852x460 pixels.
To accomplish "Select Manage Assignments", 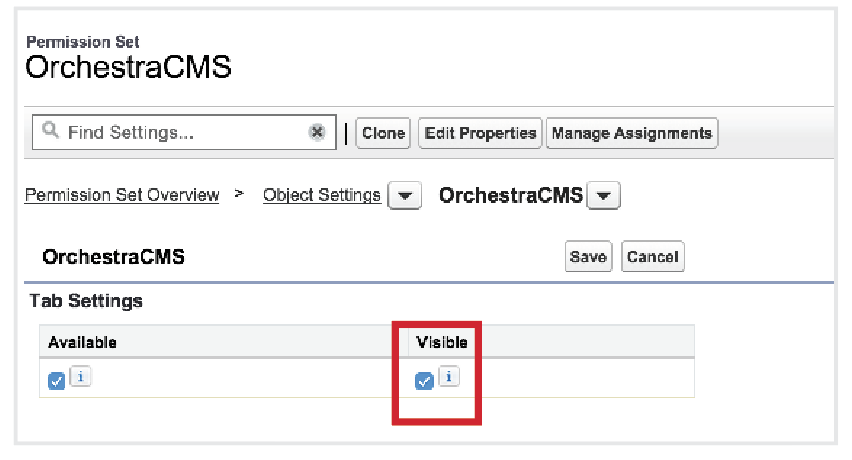I will tap(631, 133).
